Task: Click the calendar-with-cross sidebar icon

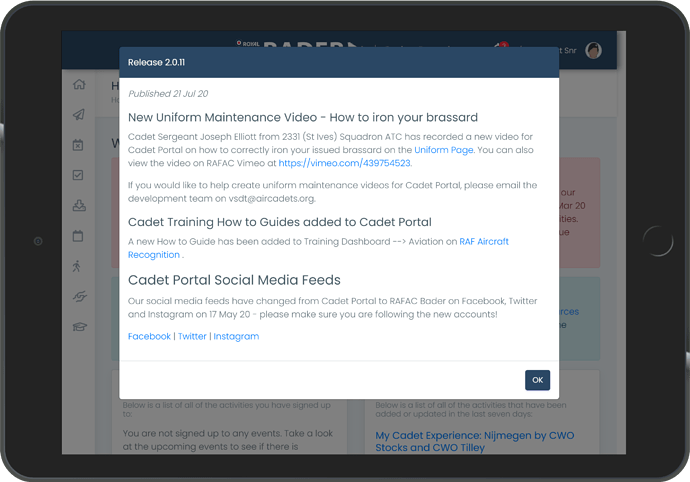Action: click(78, 145)
